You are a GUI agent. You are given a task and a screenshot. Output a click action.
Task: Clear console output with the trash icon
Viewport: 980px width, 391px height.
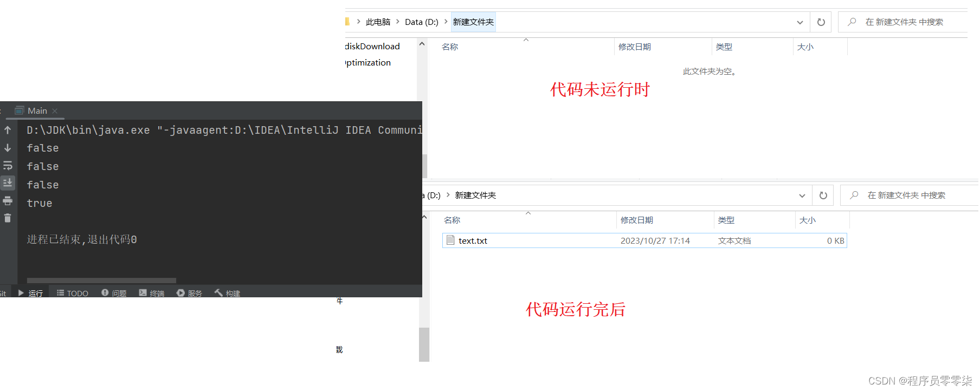point(8,218)
